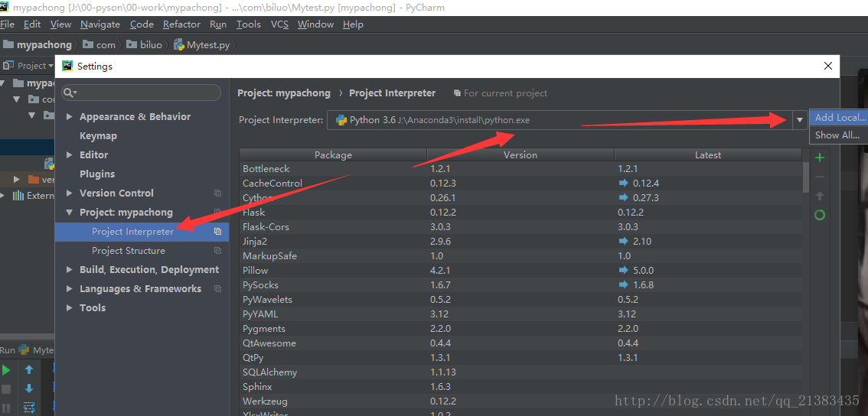
Task: Open the Project view dropdown
Action: point(51,66)
